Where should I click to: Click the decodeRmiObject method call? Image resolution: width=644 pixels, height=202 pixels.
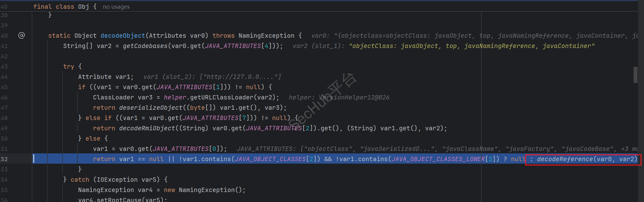pyautogui.click(x=147, y=128)
